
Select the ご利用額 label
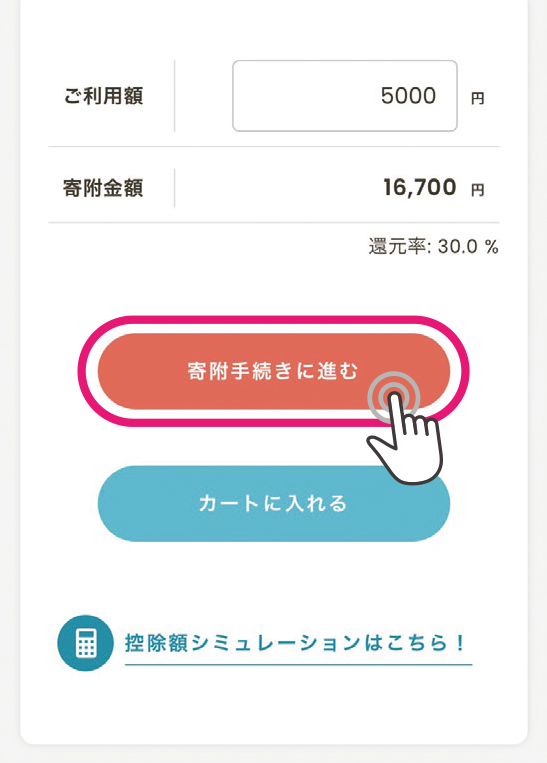pos(103,96)
